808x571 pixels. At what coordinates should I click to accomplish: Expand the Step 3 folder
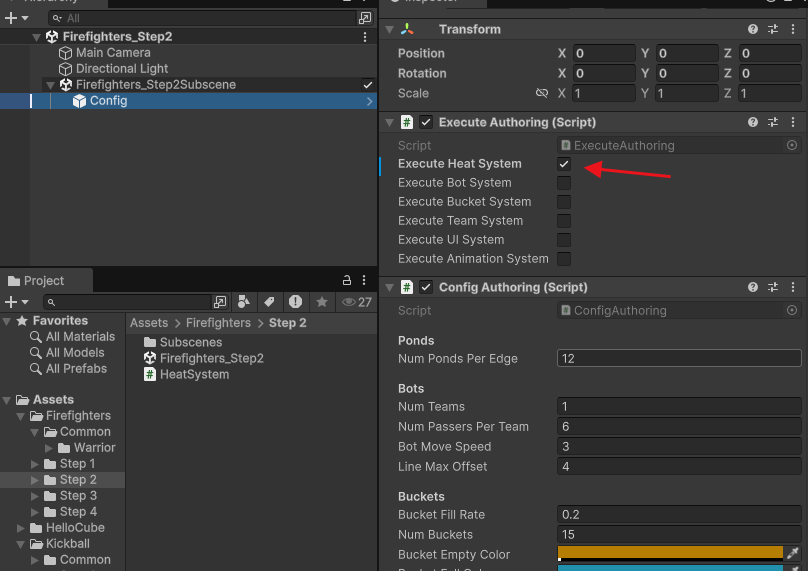35,496
